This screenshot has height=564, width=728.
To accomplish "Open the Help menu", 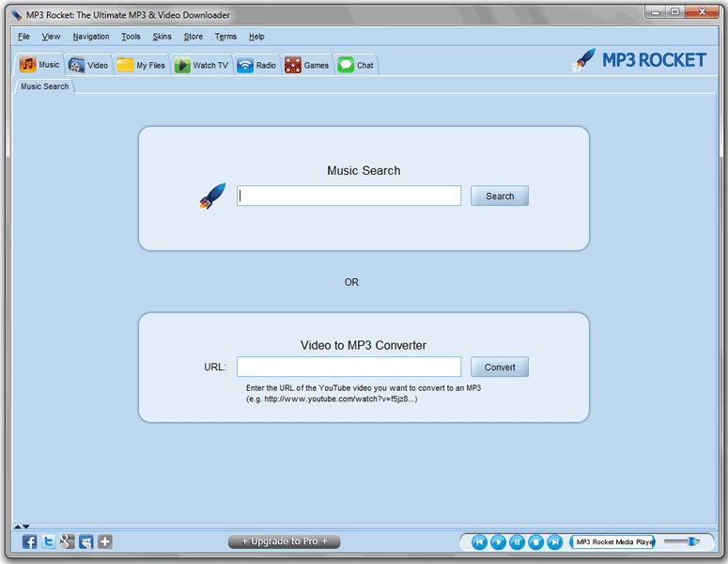I will [x=256, y=37].
